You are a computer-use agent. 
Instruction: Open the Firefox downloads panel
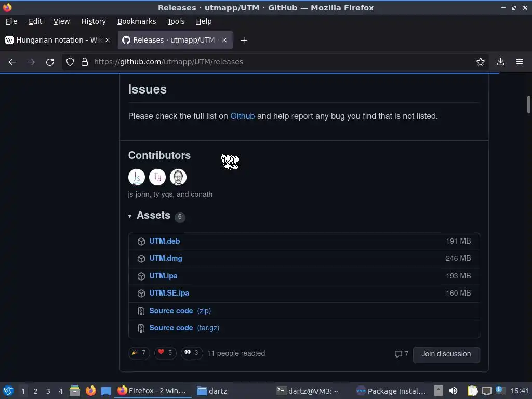(500, 62)
